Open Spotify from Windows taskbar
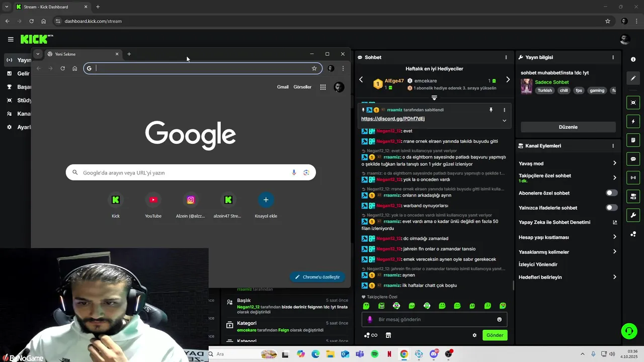 tap(374, 354)
